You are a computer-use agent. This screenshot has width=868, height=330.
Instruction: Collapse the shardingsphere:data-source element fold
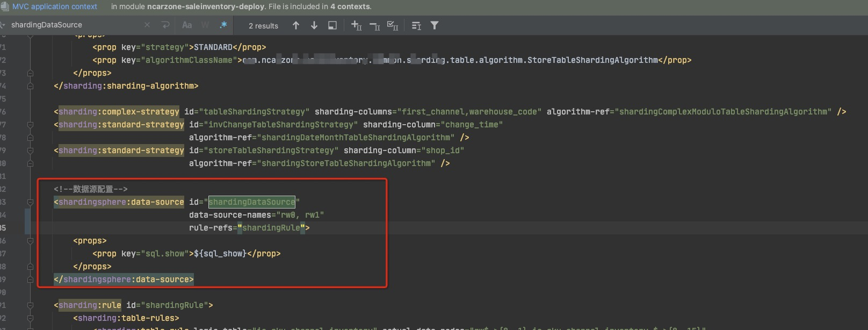[30, 202]
